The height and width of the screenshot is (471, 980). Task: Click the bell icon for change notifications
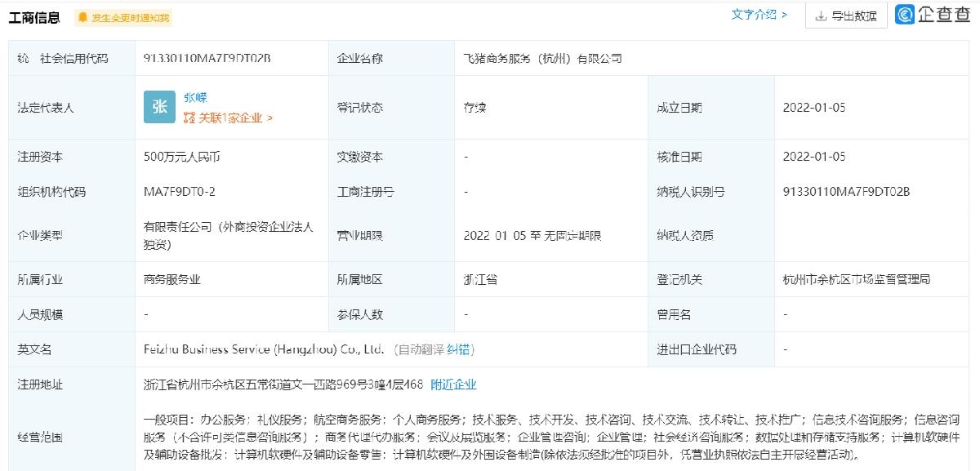[82, 17]
